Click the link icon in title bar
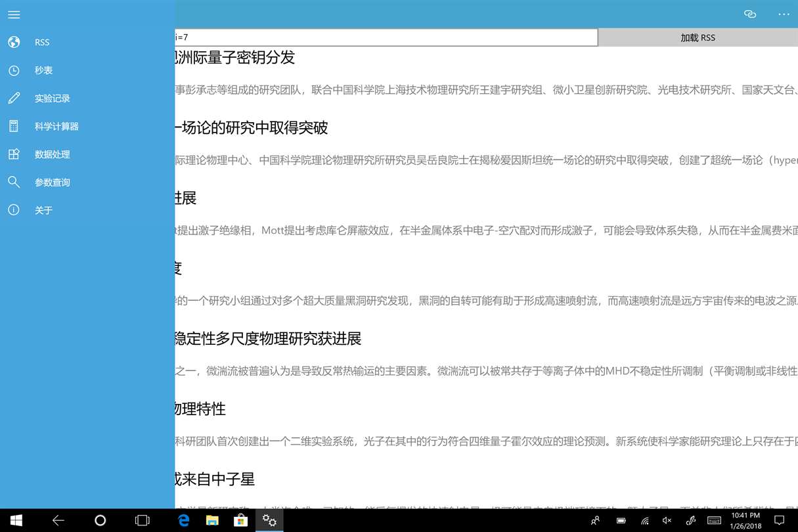Image resolution: width=798 pixels, height=532 pixels. [x=750, y=14]
